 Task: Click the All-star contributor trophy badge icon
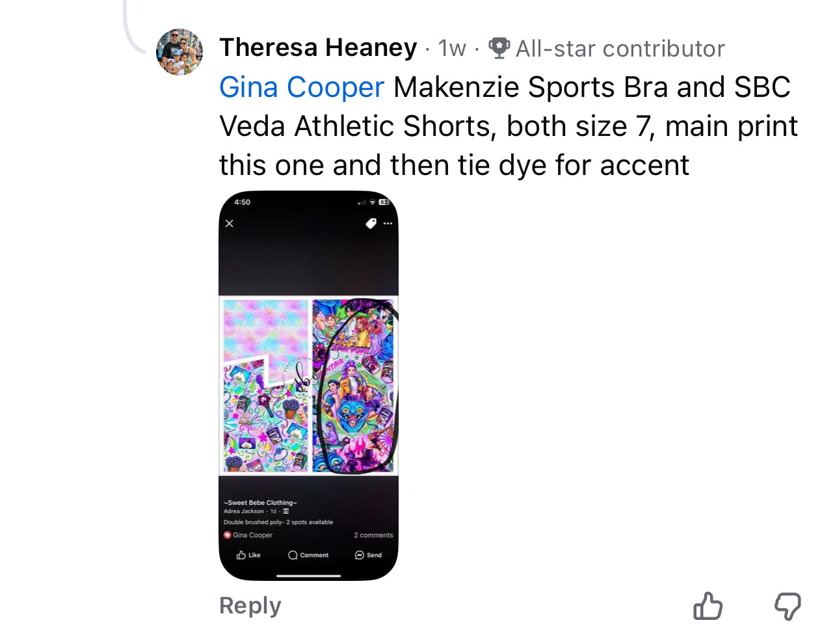coord(499,47)
